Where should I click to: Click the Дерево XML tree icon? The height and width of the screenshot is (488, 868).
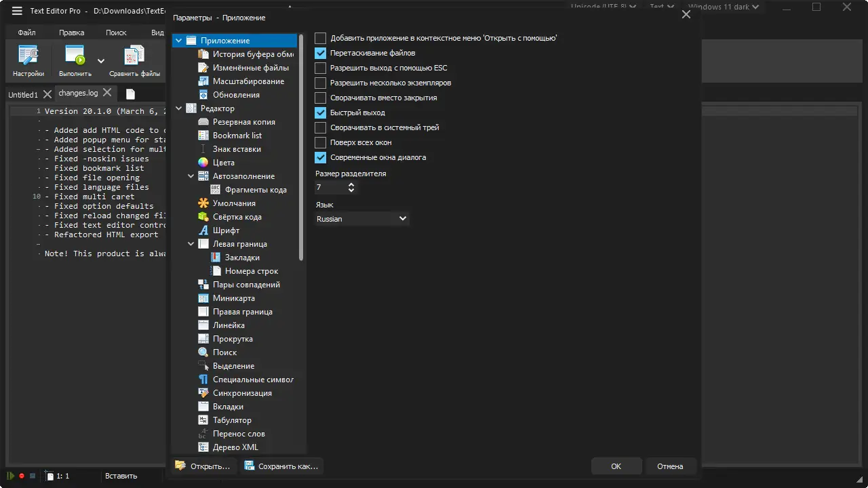click(x=203, y=447)
